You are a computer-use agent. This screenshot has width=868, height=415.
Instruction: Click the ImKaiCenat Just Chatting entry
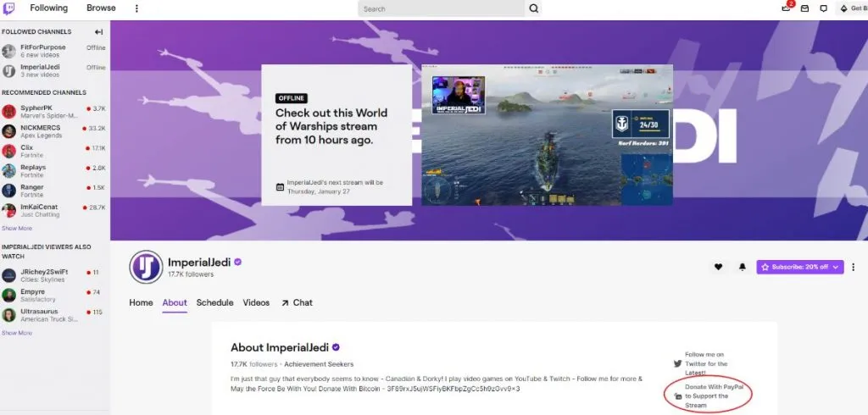[x=55, y=211]
